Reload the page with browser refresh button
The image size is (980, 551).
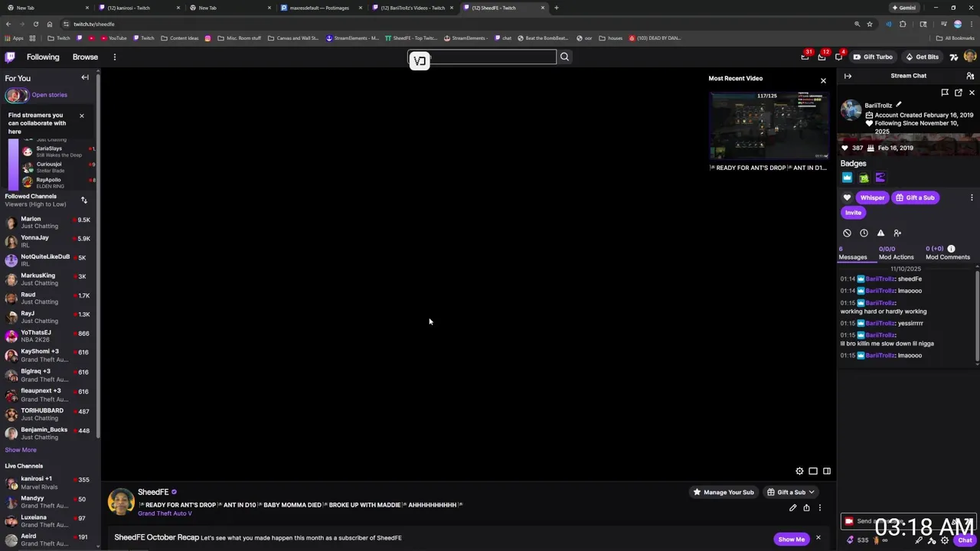pos(35,24)
